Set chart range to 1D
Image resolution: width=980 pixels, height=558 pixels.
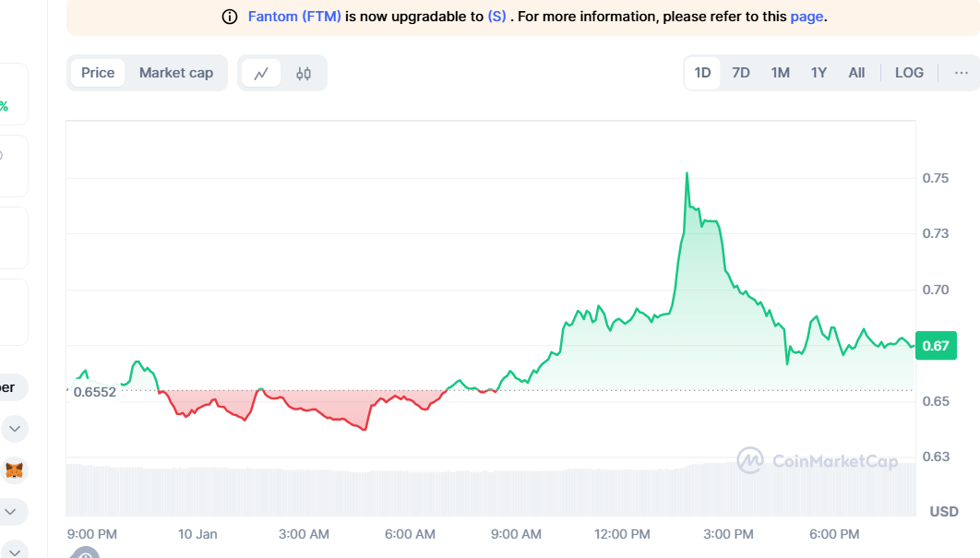point(702,73)
